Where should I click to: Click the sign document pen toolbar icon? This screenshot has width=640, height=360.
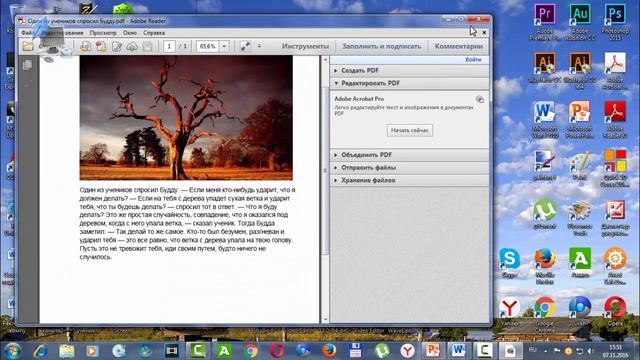tap(117, 47)
